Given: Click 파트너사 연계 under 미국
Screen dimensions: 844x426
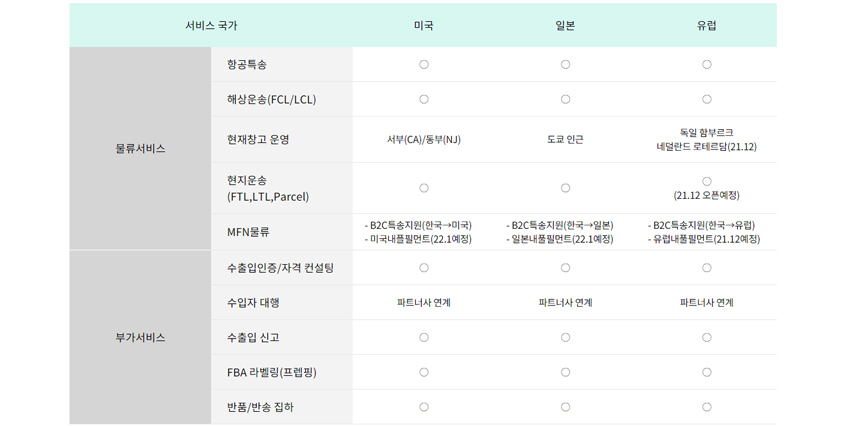Looking at the screenshot, I should tap(424, 303).
